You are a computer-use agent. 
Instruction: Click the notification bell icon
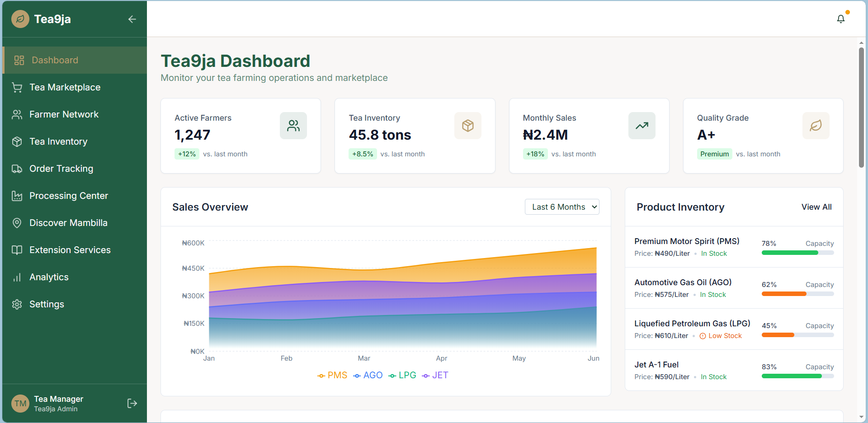[x=840, y=19]
